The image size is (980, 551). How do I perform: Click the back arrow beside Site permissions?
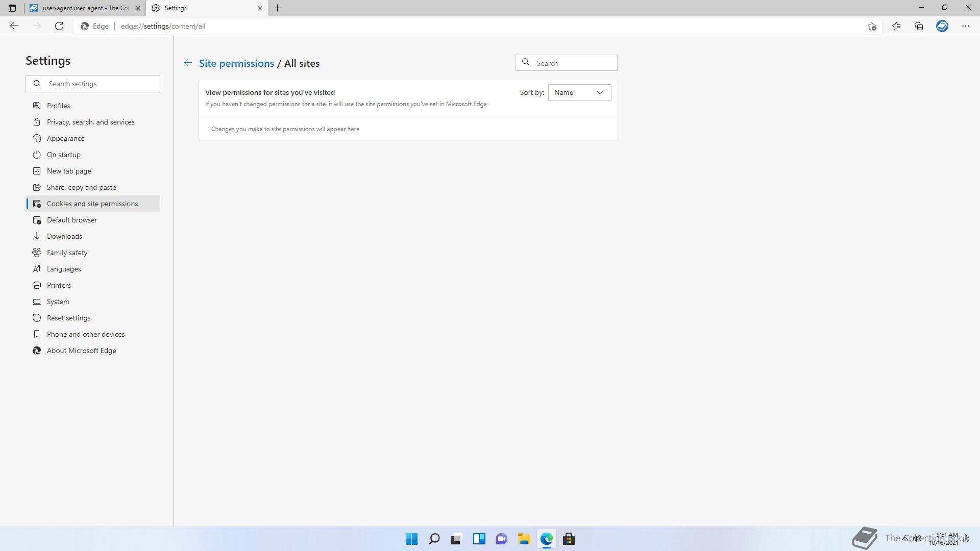[x=187, y=63]
